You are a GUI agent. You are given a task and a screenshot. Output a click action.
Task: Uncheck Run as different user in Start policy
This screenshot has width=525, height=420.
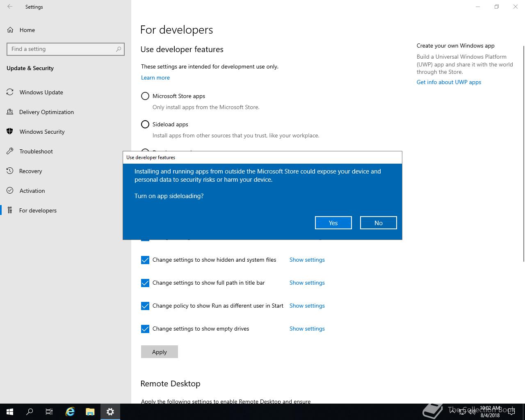click(145, 306)
